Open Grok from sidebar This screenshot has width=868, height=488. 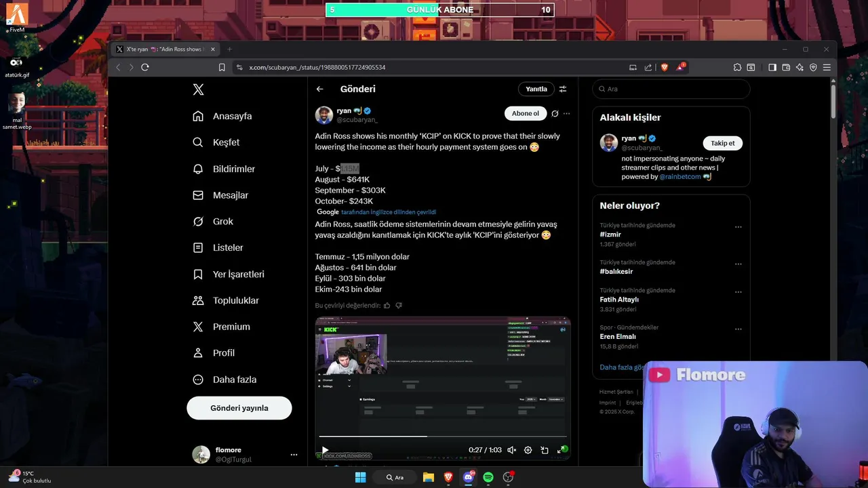coord(213,222)
